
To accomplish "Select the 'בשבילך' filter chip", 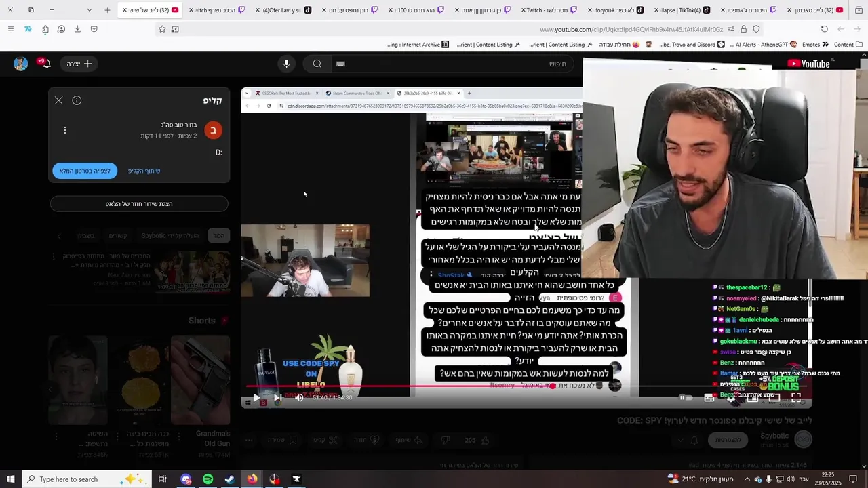I will (x=85, y=235).
